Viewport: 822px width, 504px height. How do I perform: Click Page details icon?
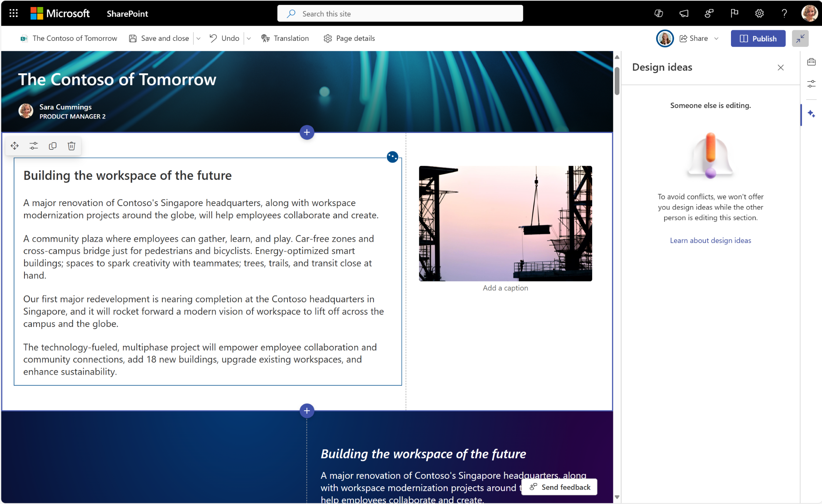(327, 38)
